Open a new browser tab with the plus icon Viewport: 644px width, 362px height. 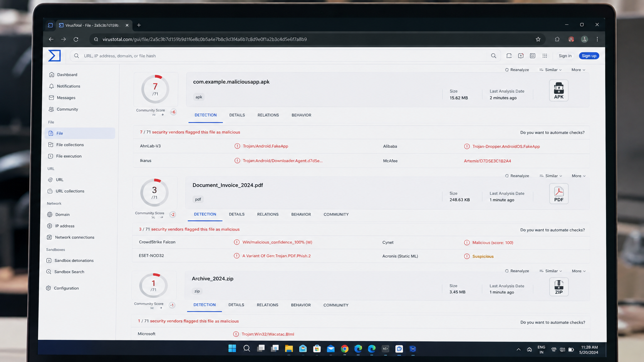139,25
